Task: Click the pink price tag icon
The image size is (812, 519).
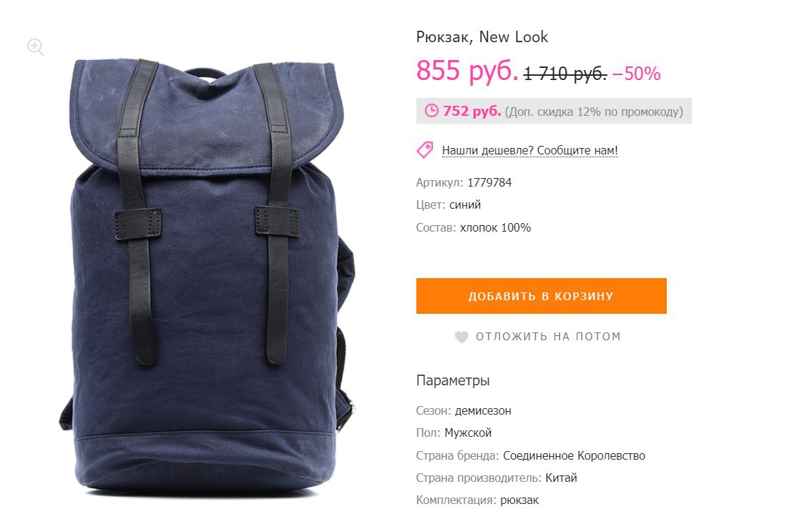Action: click(425, 150)
